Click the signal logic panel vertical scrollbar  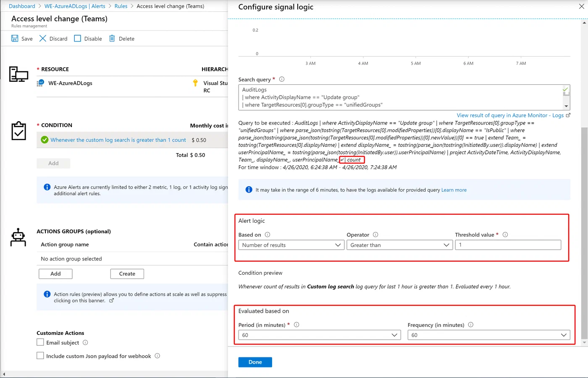[x=584, y=233]
